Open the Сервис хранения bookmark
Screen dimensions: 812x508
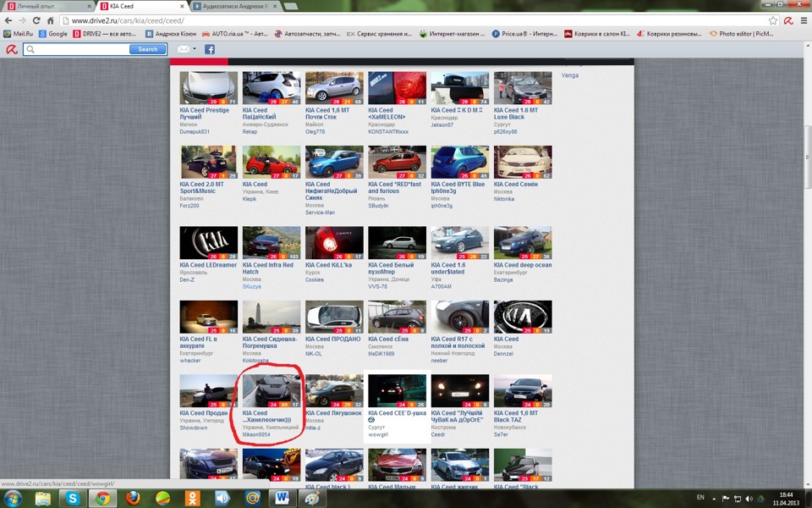tap(380, 34)
